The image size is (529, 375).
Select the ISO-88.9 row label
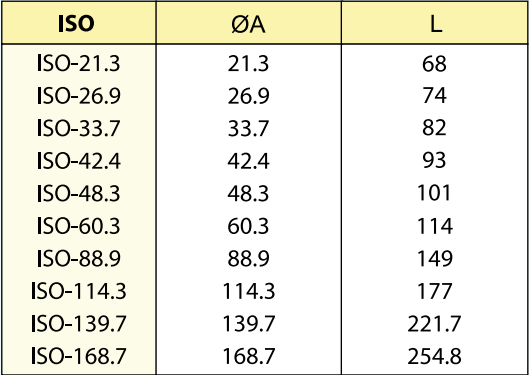point(79,258)
